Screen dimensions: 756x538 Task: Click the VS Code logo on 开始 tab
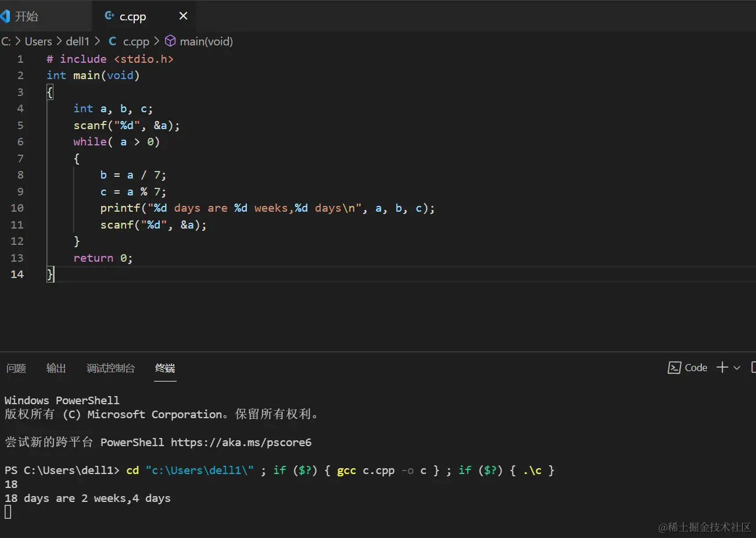pyautogui.click(x=5, y=16)
